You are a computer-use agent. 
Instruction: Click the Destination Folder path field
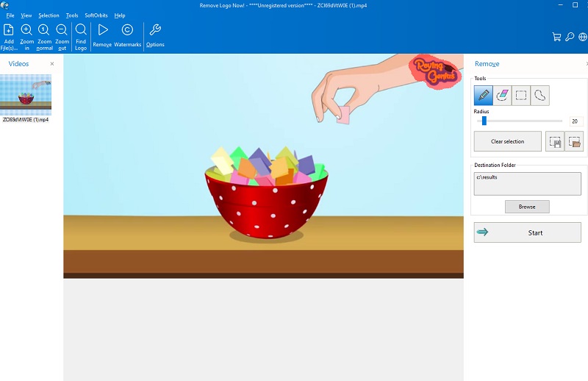527,184
